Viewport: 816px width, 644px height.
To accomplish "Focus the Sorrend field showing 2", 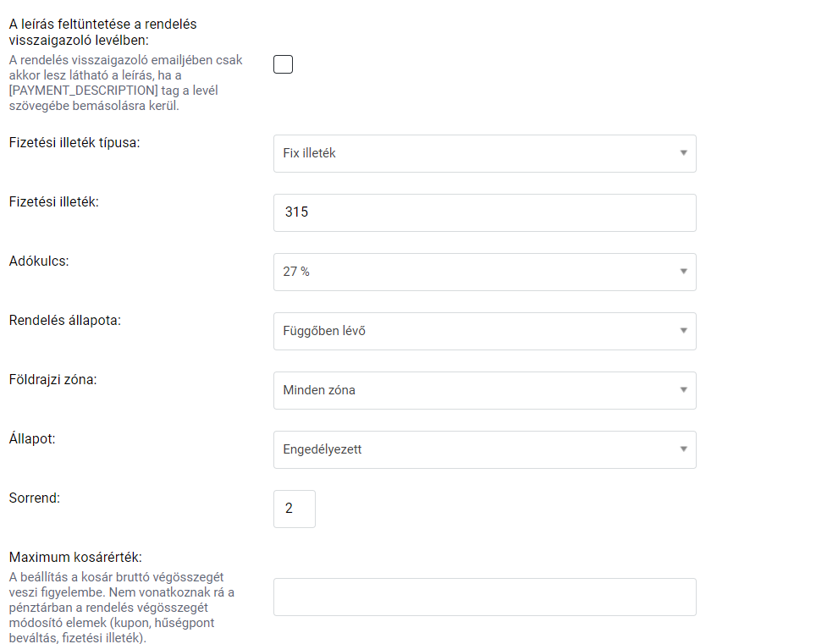I will (294, 509).
